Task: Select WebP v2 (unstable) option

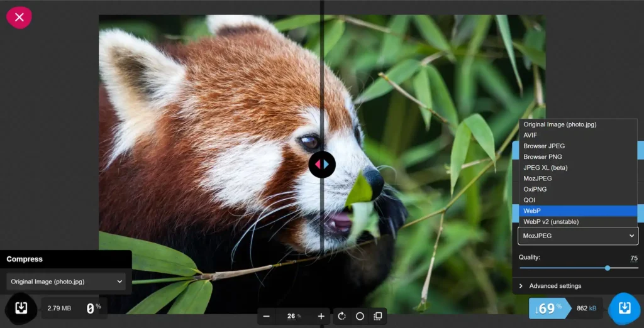Action: (x=578, y=222)
